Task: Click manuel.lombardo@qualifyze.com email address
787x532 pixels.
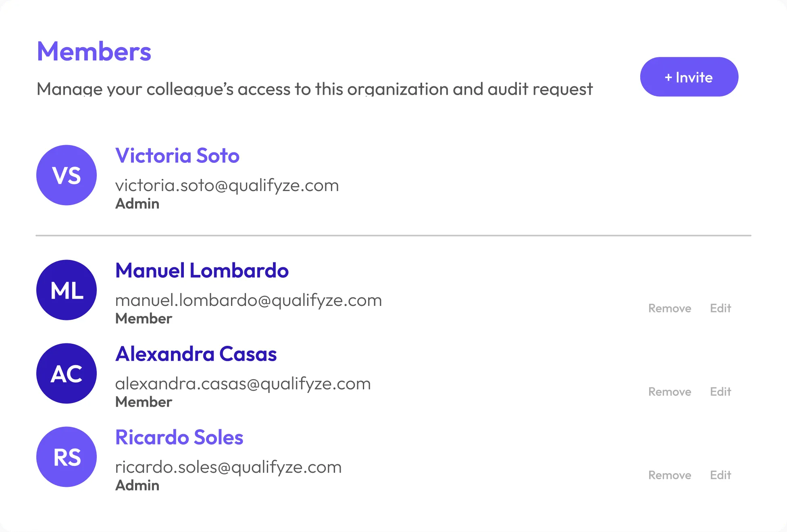Action: (248, 300)
